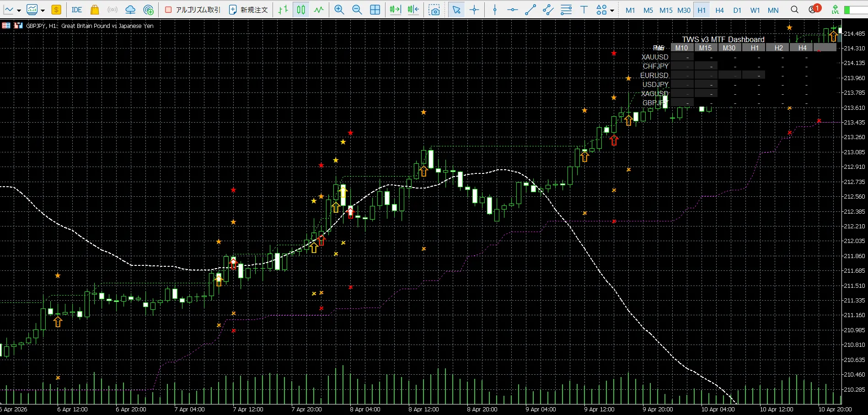Click the gold dollar trading icon
Viewport: 868px width, 415px height.
pyautogui.click(x=56, y=10)
